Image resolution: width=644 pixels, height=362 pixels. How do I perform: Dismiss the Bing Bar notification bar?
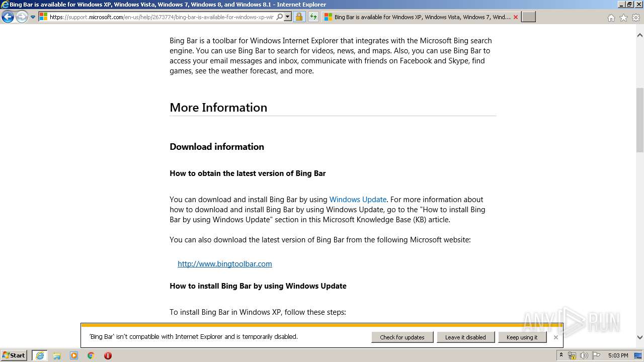tap(556, 337)
